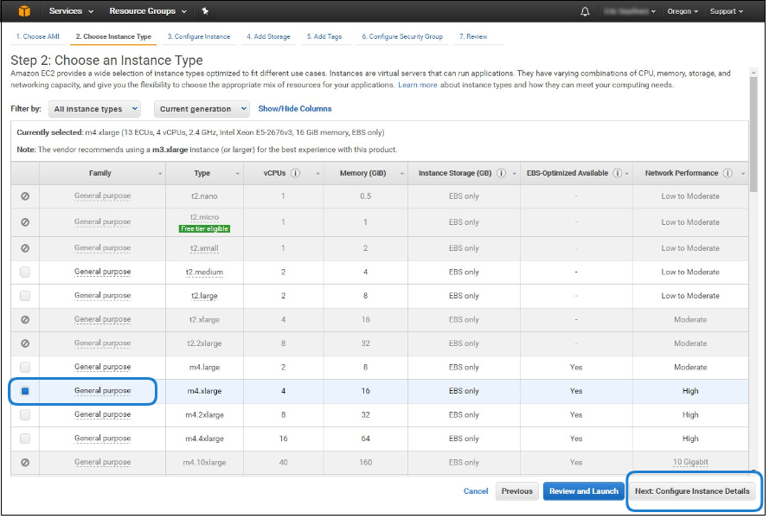
Task: Click Network Performance info icon
Action: (x=728, y=173)
